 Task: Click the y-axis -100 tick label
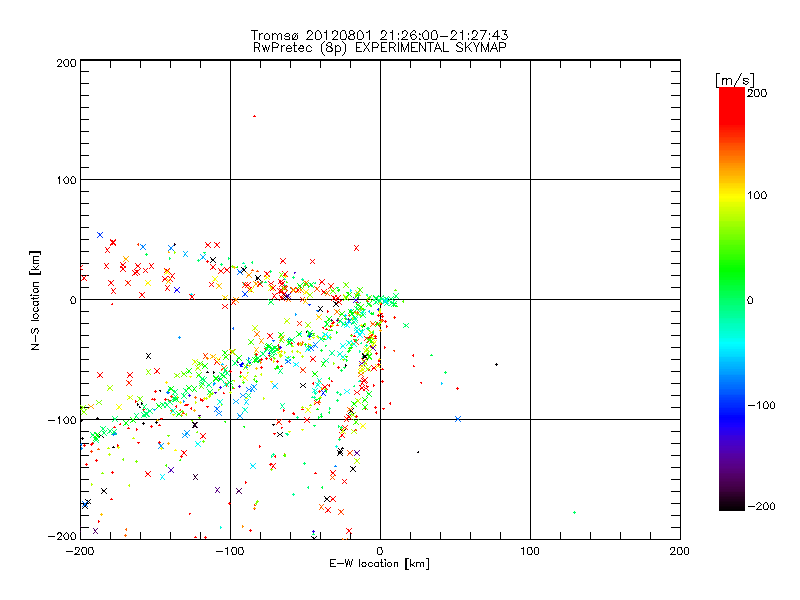tap(62, 420)
